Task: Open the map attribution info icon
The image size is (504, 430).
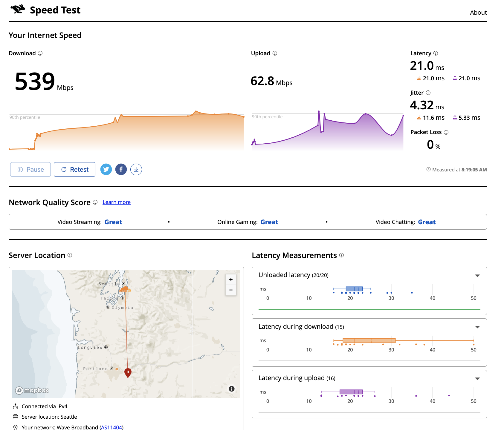Action: tap(231, 389)
